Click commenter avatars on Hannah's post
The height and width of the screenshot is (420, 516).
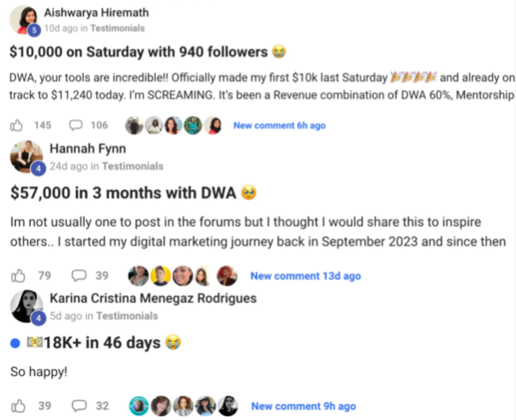coord(183,275)
